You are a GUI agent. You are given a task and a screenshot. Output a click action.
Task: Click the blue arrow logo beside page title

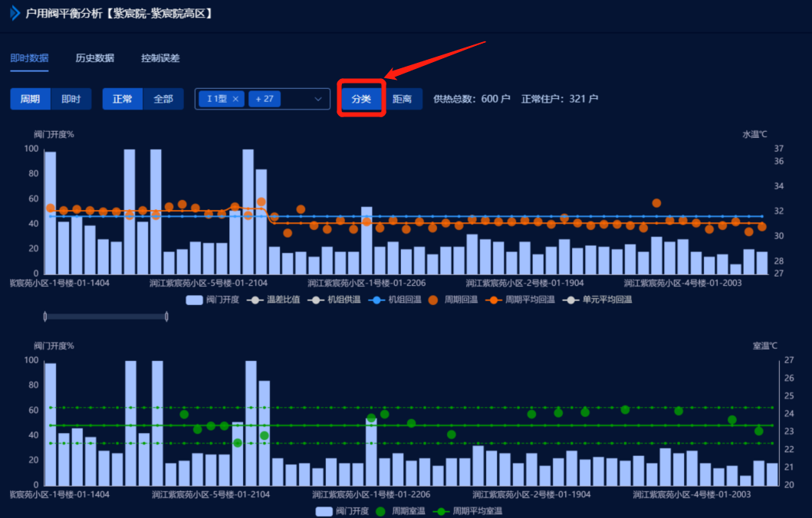[15, 13]
